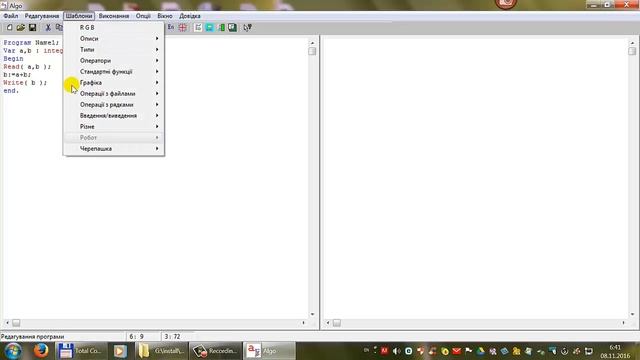Click the Copy icon in toolbar
Viewport: 640px width, 360px height.
[x=59, y=27]
